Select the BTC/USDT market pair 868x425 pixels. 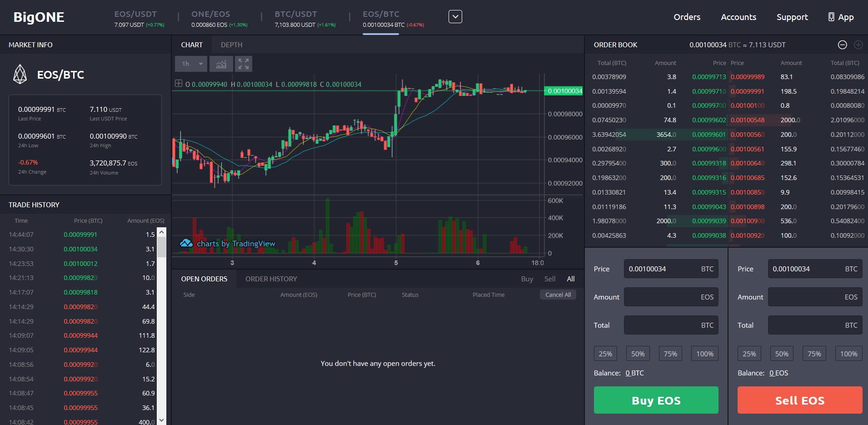(x=305, y=19)
